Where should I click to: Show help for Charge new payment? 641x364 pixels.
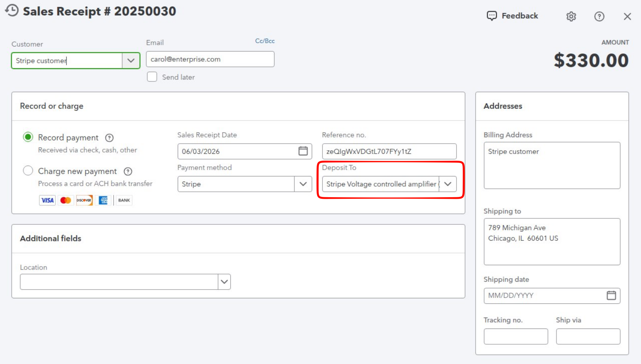128,172
